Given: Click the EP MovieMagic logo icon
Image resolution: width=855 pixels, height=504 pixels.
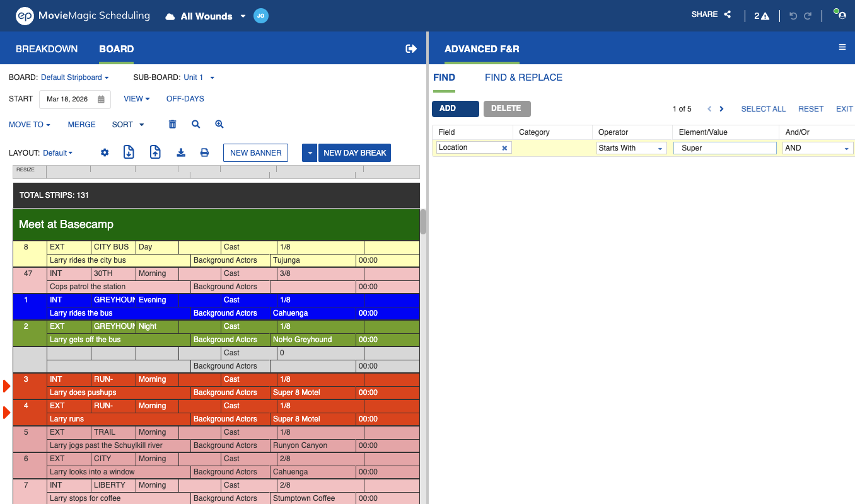Looking at the screenshot, I should [x=25, y=16].
